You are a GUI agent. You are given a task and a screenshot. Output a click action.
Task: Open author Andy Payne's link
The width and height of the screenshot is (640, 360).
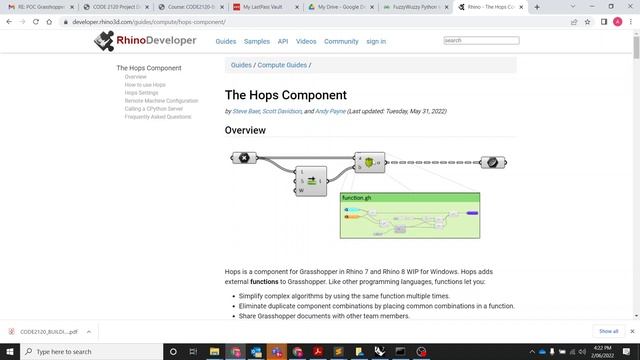330,111
